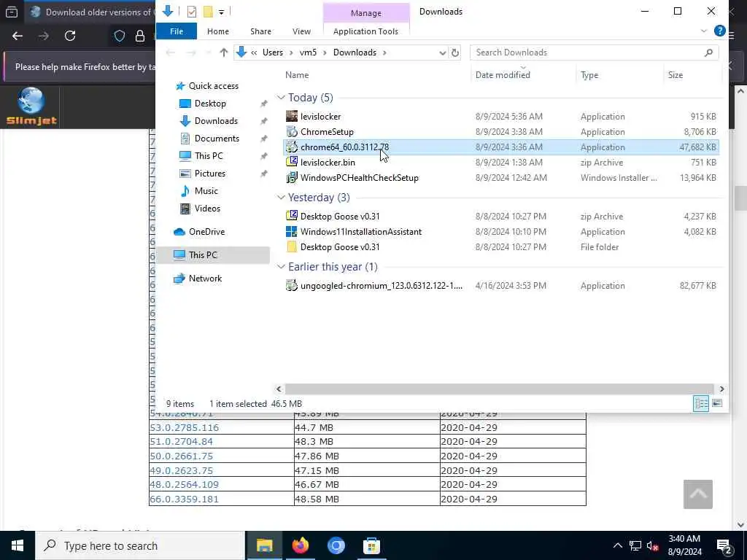Viewport: 747px width, 560px height.
Task: Open version 51.0.2704.84 download link
Action: pos(182,441)
